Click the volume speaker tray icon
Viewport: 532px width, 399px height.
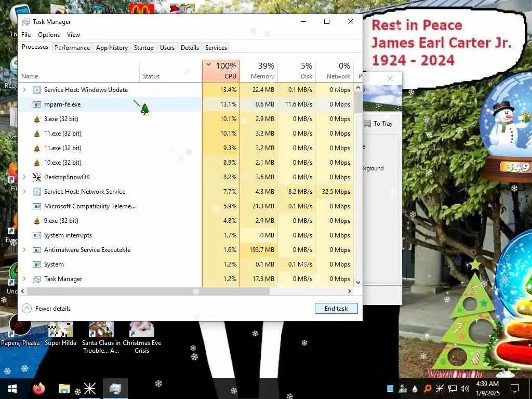465,389
